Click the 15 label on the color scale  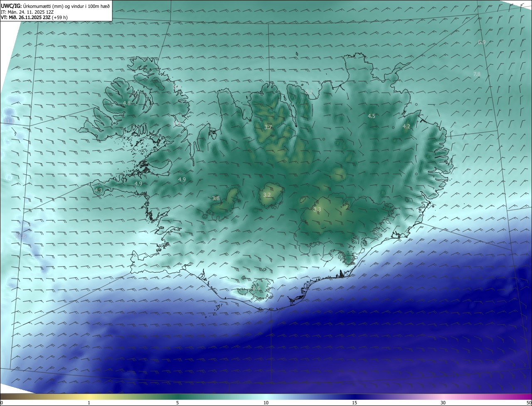[355, 403]
